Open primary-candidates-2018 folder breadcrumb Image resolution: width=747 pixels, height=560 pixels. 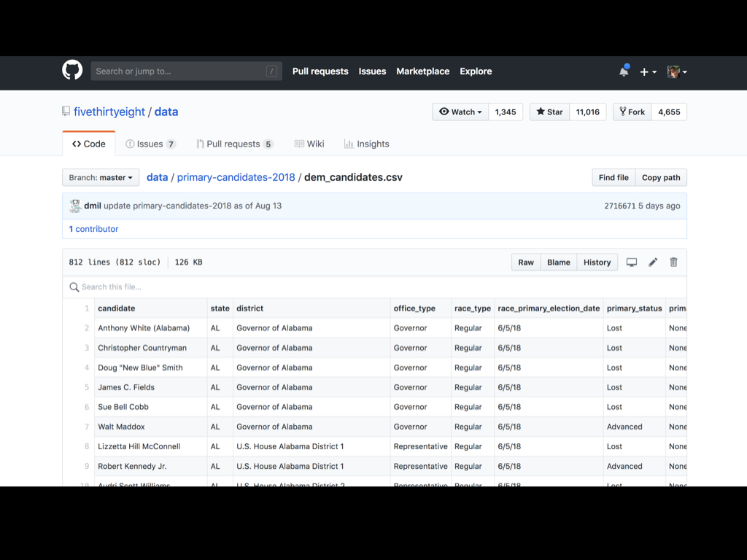(236, 177)
